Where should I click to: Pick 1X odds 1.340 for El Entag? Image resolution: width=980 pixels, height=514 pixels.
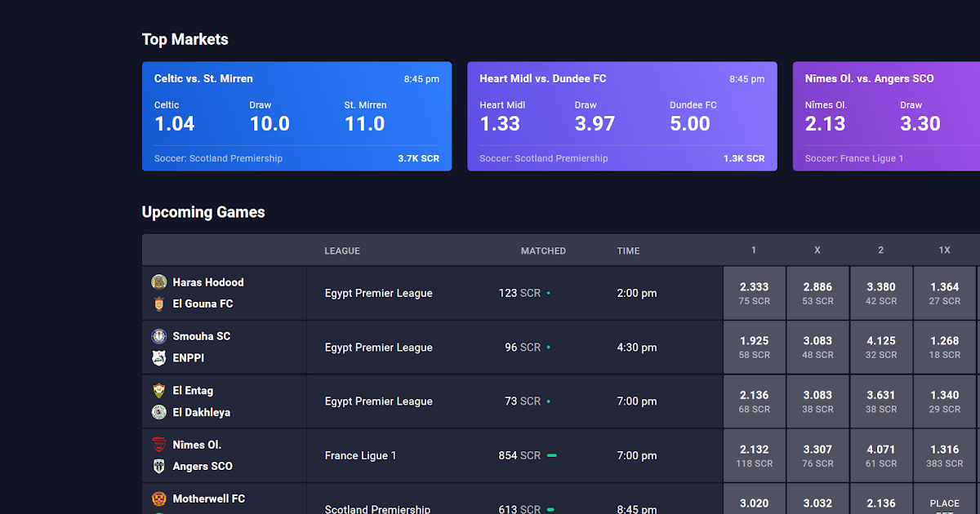point(945,401)
